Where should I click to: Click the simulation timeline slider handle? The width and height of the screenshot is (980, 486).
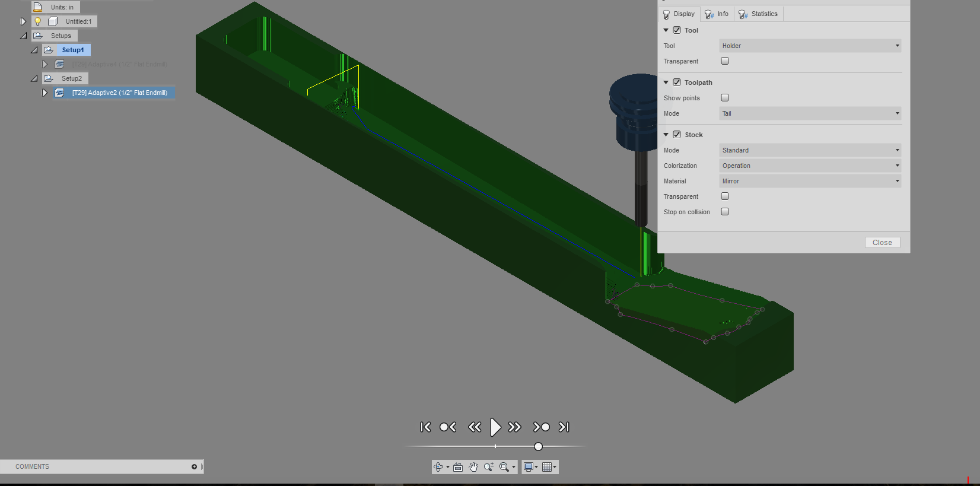tap(538, 446)
